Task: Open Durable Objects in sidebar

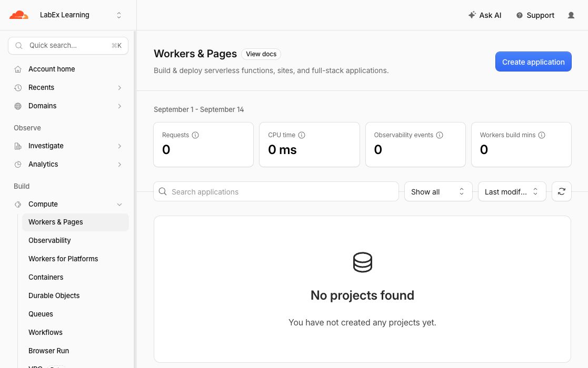Action: [x=54, y=295]
